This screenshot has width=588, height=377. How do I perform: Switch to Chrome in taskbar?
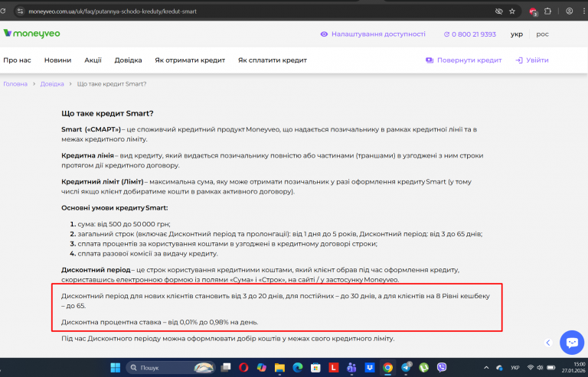point(387,368)
